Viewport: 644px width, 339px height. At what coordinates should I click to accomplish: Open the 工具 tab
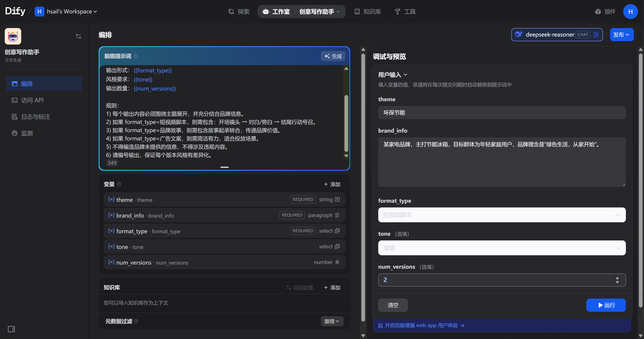click(x=405, y=12)
